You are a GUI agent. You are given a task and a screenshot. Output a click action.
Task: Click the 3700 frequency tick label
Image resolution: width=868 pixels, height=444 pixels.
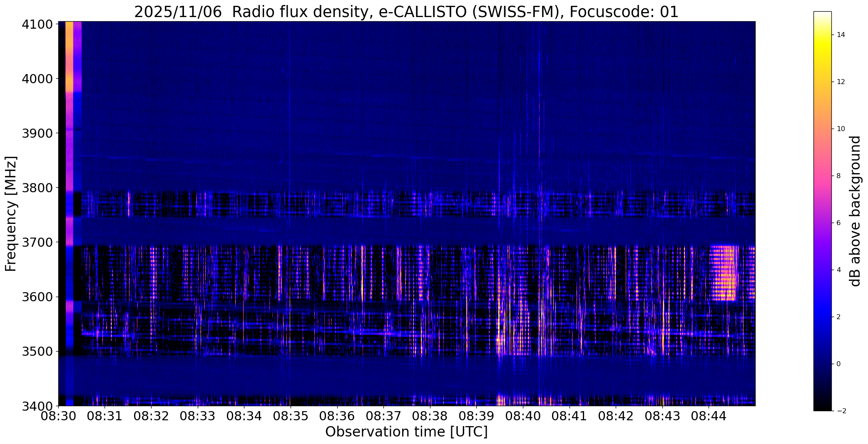tap(37, 242)
